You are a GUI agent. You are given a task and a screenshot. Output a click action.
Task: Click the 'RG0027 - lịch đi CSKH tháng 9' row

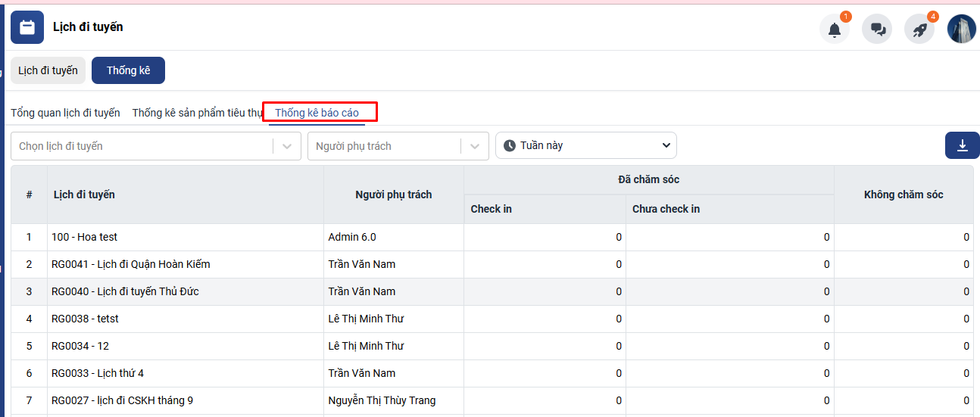tap(122, 400)
